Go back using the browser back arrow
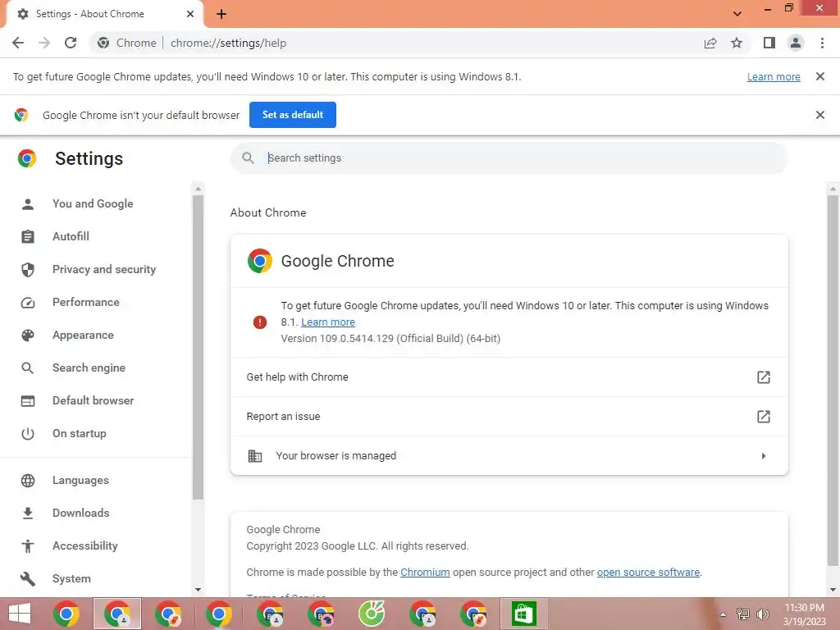The width and height of the screenshot is (840, 630). point(18,43)
